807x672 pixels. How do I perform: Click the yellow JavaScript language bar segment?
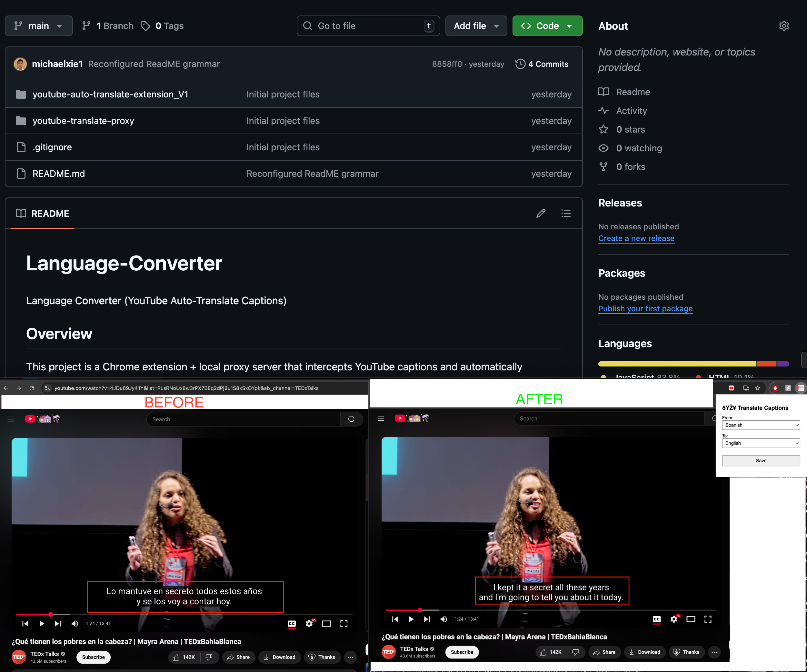pos(677,364)
